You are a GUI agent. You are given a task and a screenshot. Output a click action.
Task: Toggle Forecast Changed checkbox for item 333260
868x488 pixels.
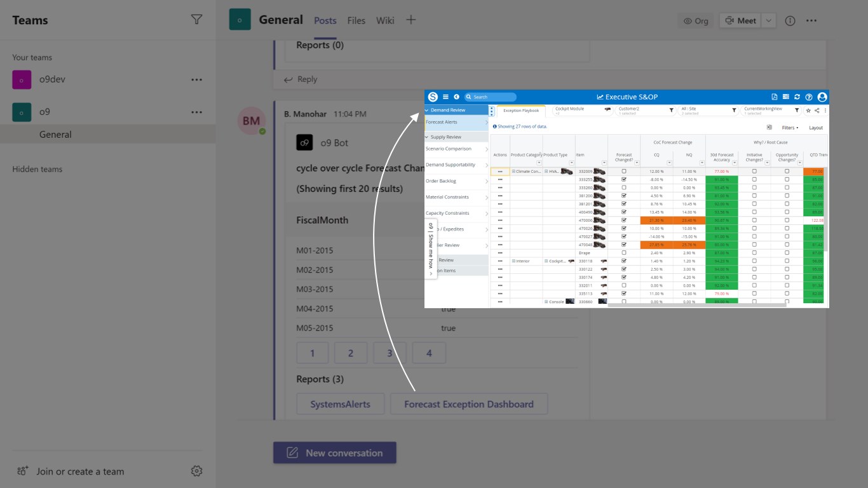click(624, 188)
